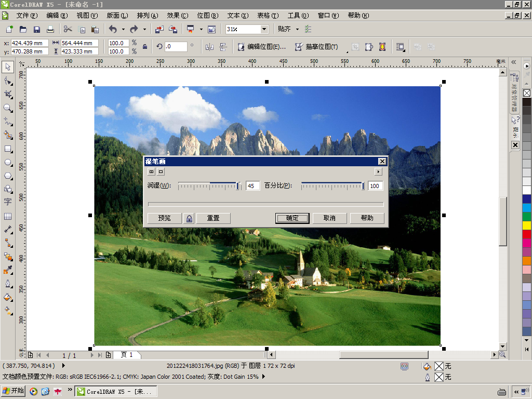Click the 帮助 button in dialog

pos(367,218)
